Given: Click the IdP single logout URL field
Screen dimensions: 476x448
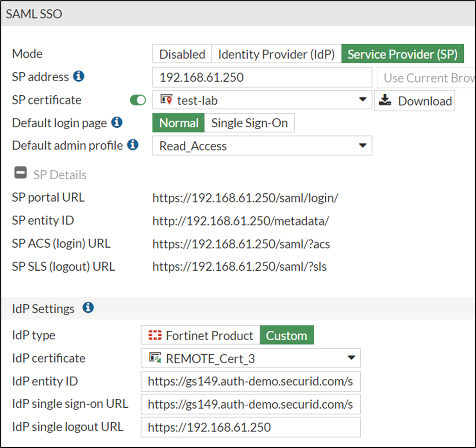Looking at the screenshot, I should point(250,428).
